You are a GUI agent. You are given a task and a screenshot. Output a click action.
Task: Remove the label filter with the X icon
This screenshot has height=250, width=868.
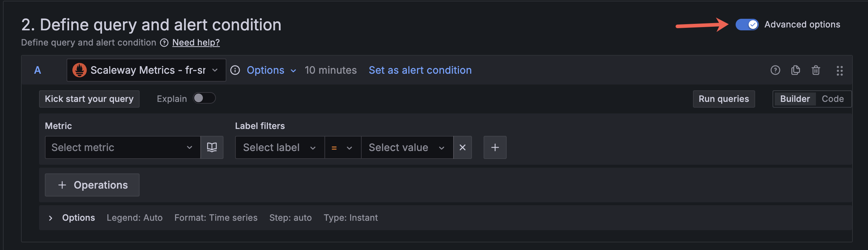point(462,147)
